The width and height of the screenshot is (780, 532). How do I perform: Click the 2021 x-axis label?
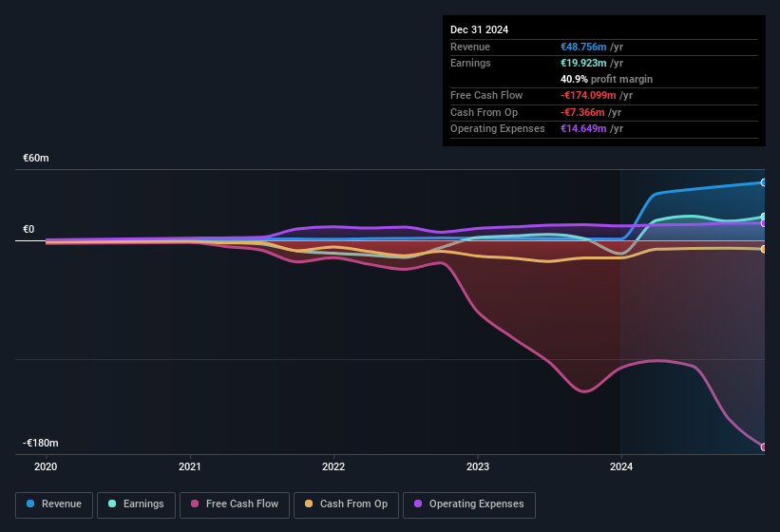click(x=189, y=466)
